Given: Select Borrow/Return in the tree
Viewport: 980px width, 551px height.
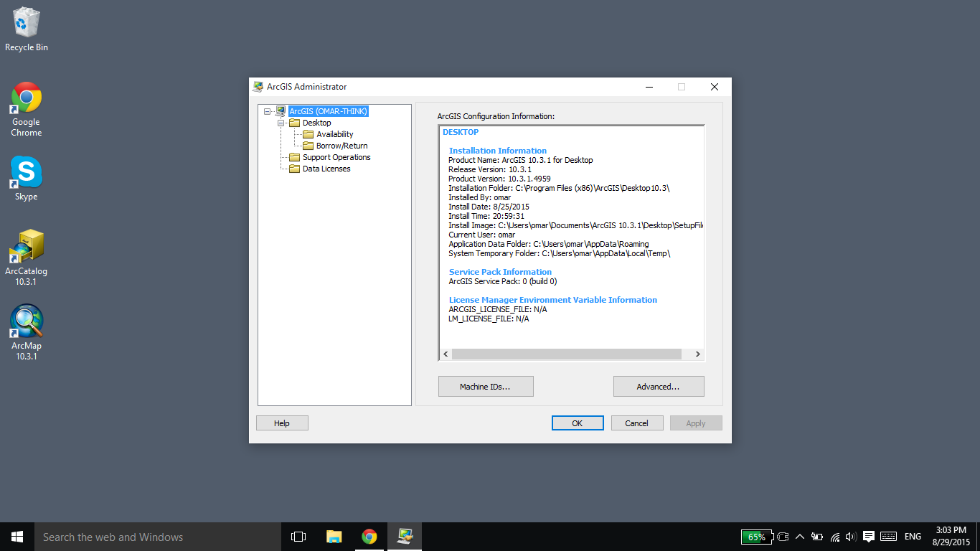Looking at the screenshot, I should 341,146.
